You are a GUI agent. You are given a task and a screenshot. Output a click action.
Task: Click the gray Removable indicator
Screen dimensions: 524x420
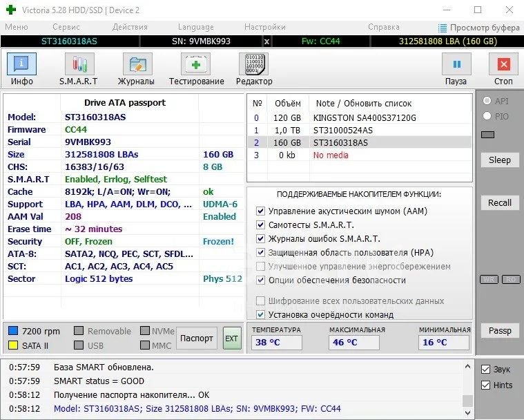pos(79,330)
